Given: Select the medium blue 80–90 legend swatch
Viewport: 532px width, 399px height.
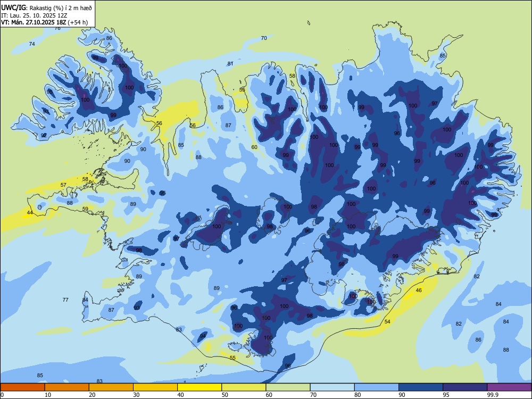Looking at the screenshot, I should point(376,387).
